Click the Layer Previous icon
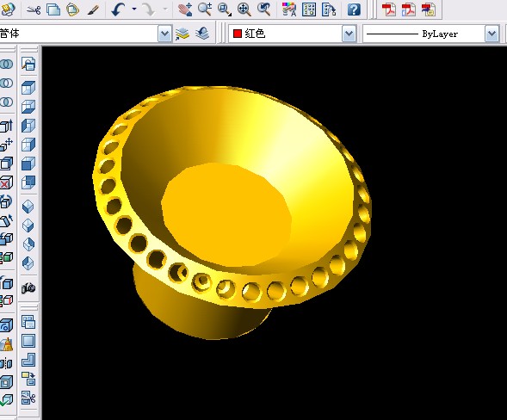Image resolution: width=507 pixels, height=420 pixels. (202, 34)
